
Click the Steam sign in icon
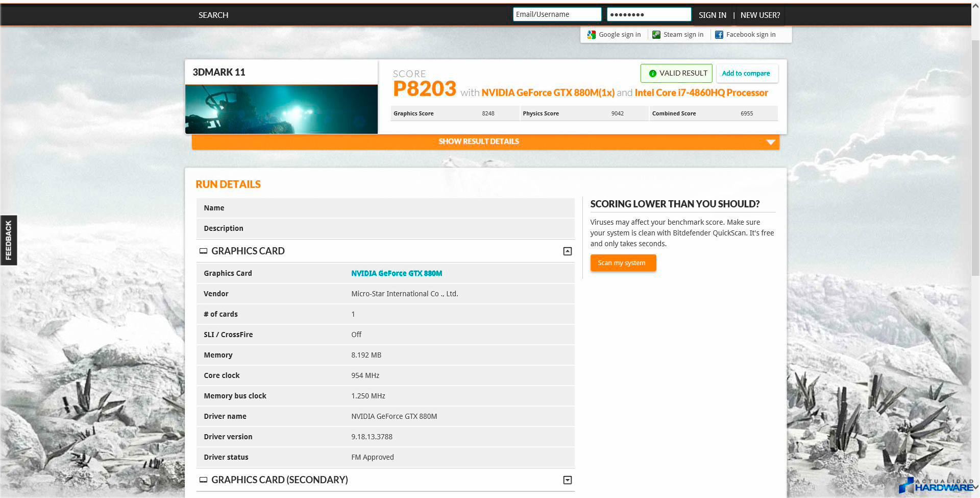point(656,35)
